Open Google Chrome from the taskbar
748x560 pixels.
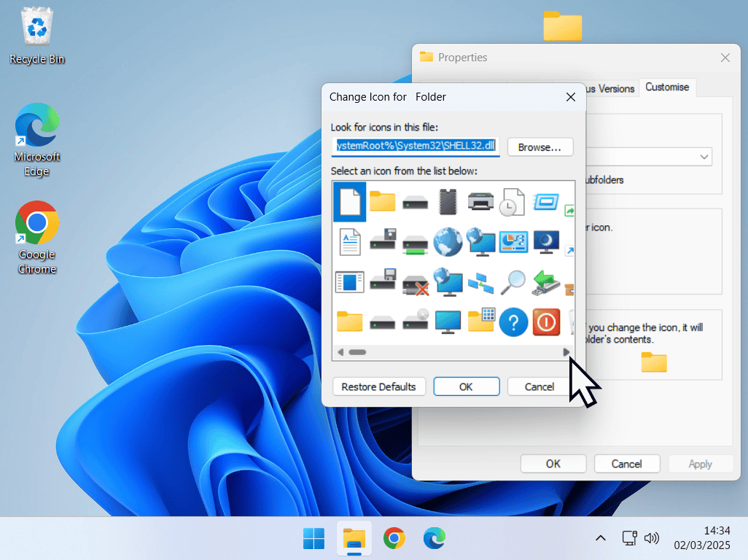394,538
